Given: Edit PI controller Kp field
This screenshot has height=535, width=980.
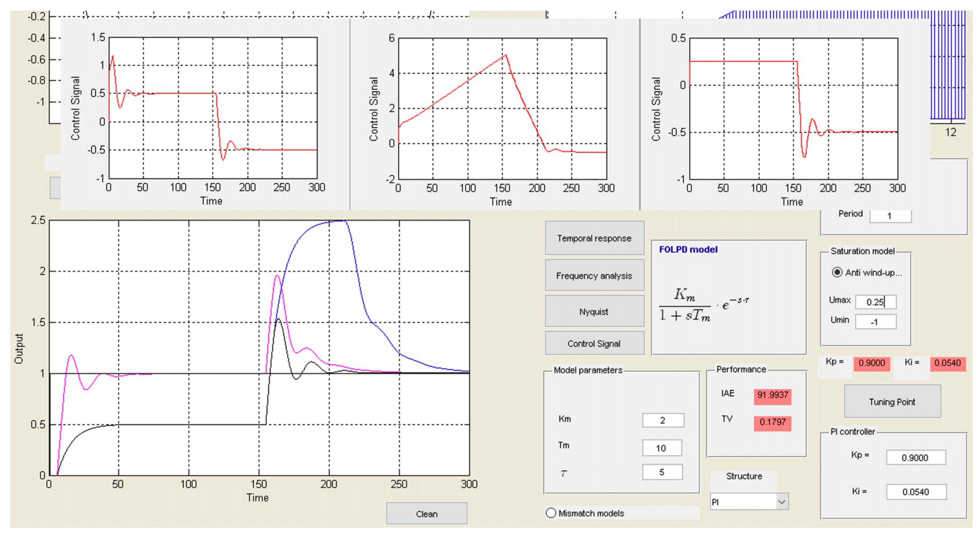Looking at the screenshot, I should pyautogui.click(x=915, y=457).
